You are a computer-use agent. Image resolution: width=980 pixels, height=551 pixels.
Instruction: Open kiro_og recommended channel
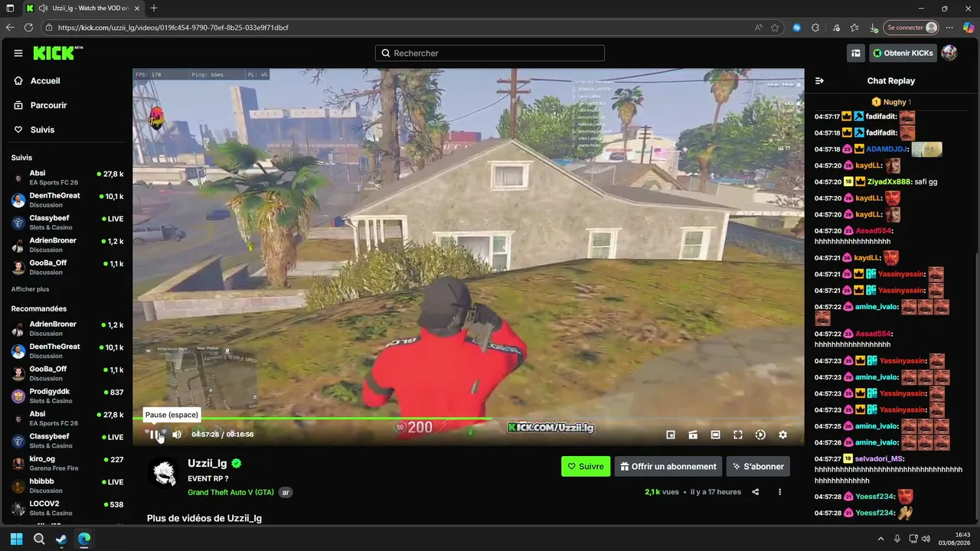pyautogui.click(x=67, y=463)
